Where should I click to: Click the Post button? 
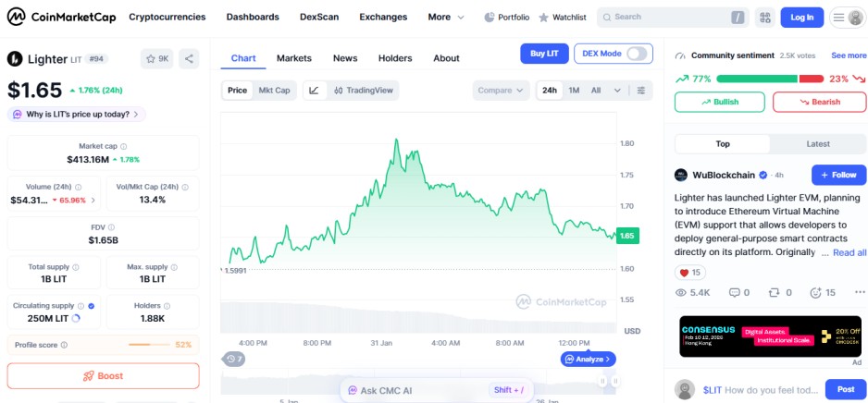tap(846, 389)
